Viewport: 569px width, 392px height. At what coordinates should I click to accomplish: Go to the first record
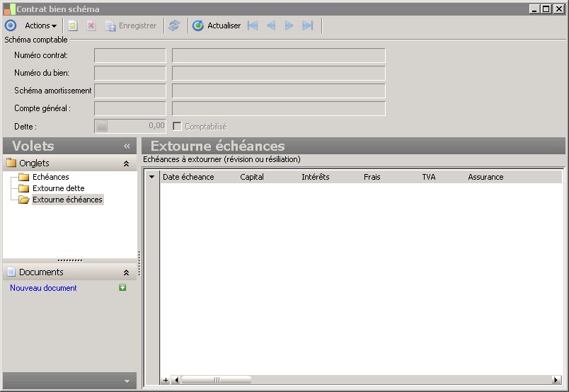253,25
